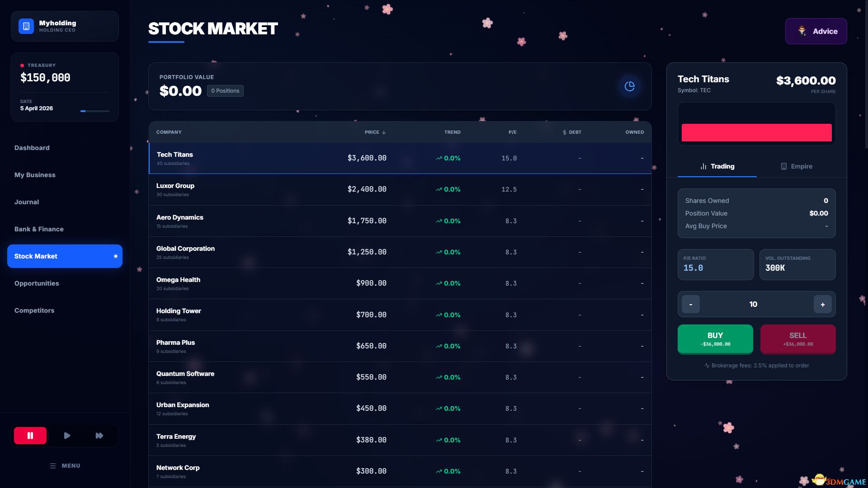Select the Network Corp row
Image resolution: width=868 pixels, height=488 pixels.
point(400,471)
